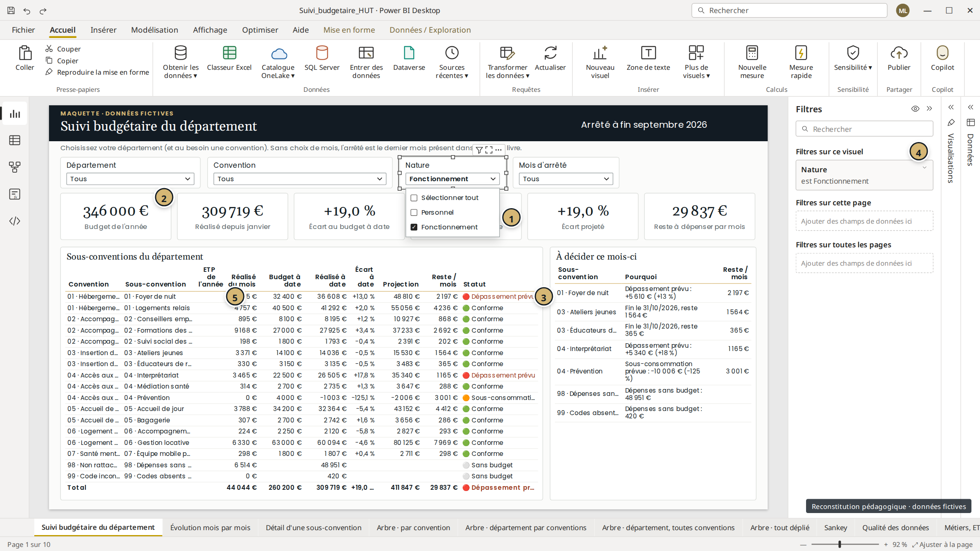Open the Mois d'arrêté dropdown
Screen dimensions: 980x551
coord(566,179)
